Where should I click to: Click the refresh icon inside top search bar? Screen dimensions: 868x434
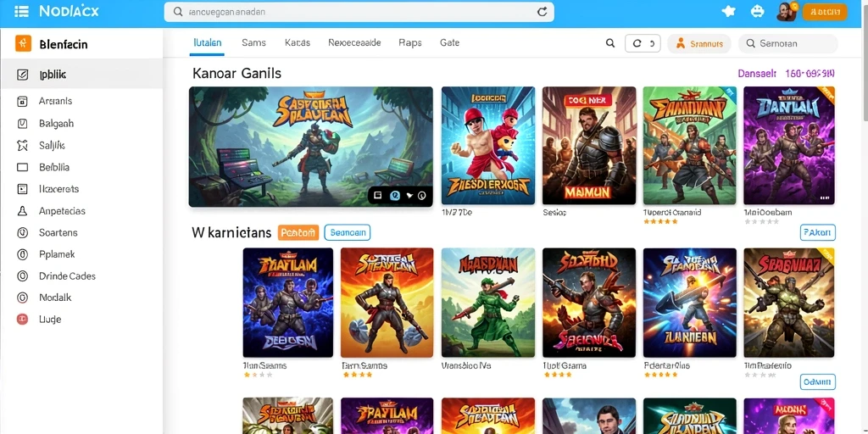(x=542, y=12)
